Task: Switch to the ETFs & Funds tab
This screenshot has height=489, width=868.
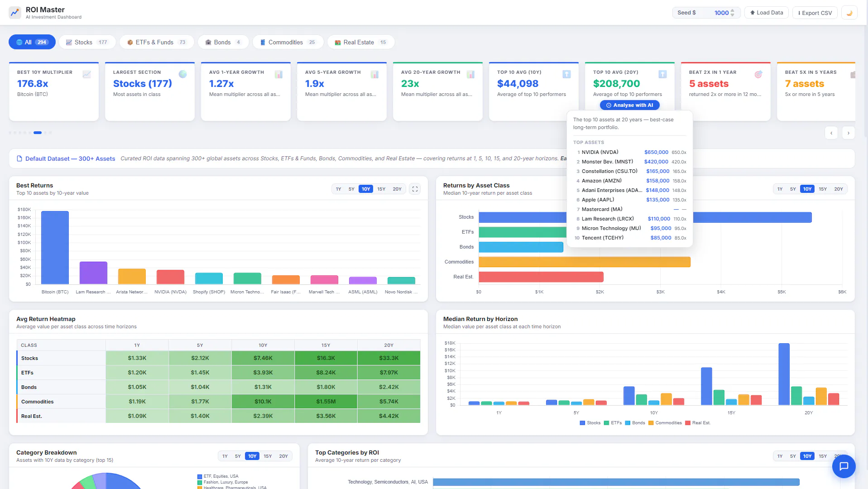Action: point(157,42)
